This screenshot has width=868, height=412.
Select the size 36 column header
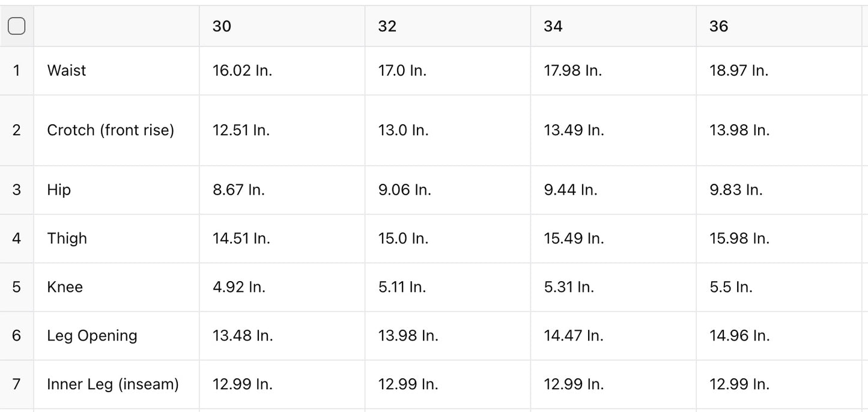click(719, 26)
